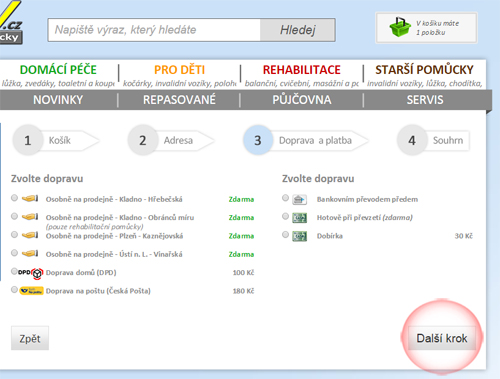The image size is (500, 379).
Task: Go back to step 1 Košík
Action: pos(56,140)
